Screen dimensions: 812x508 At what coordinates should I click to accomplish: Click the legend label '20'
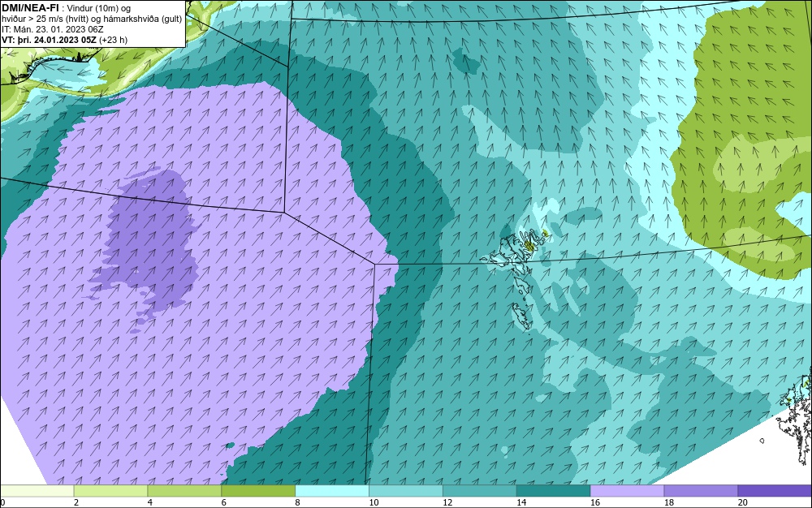pos(742,502)
